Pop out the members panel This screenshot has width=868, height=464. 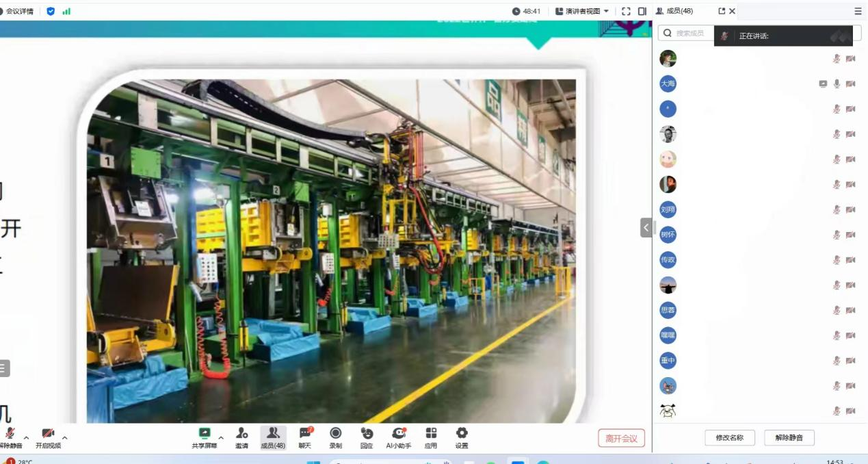(x=722, y=11)
